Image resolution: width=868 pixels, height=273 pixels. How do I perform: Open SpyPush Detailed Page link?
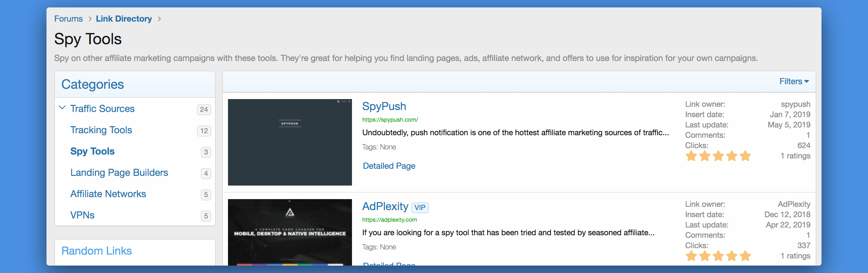389,166
